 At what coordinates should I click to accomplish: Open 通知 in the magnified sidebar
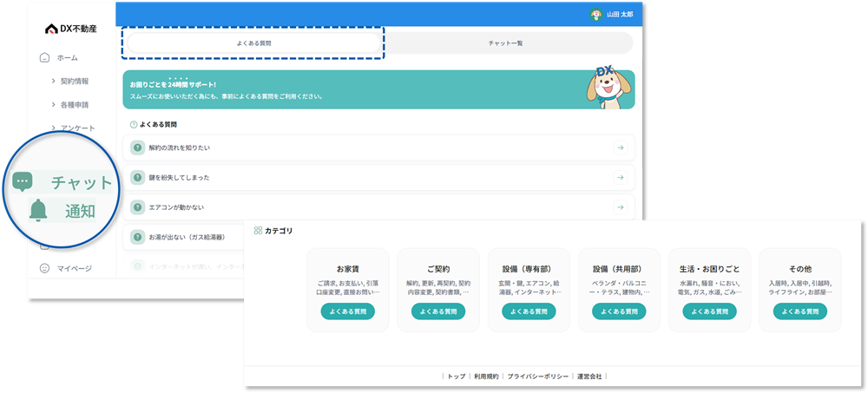pos(80,211)
